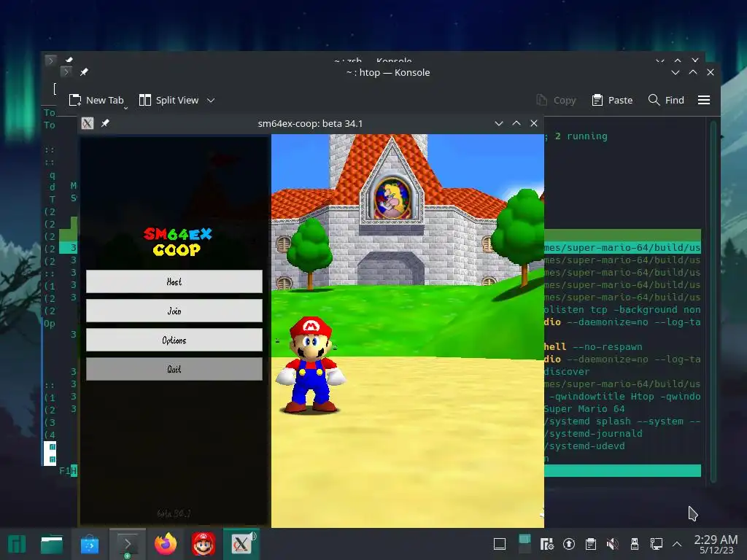
Task: Expand the Split View dropdown arrow
Action: [211, 100]
